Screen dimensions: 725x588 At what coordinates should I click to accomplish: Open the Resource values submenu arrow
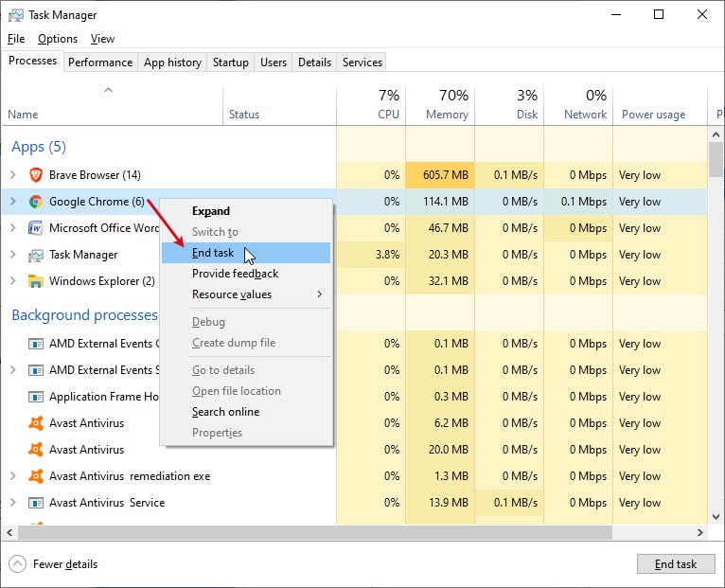[319, 294]
